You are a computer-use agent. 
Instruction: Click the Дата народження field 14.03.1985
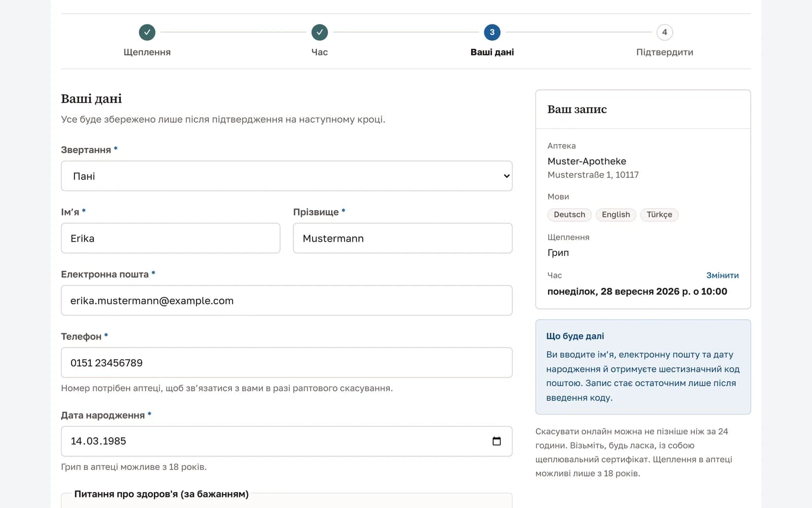[x=287, y=441]
